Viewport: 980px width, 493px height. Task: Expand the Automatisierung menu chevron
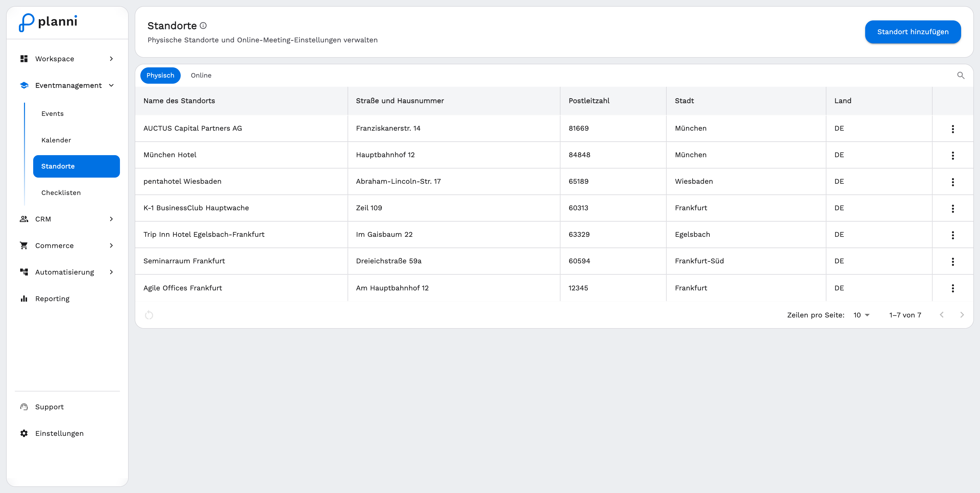(111, 272)
